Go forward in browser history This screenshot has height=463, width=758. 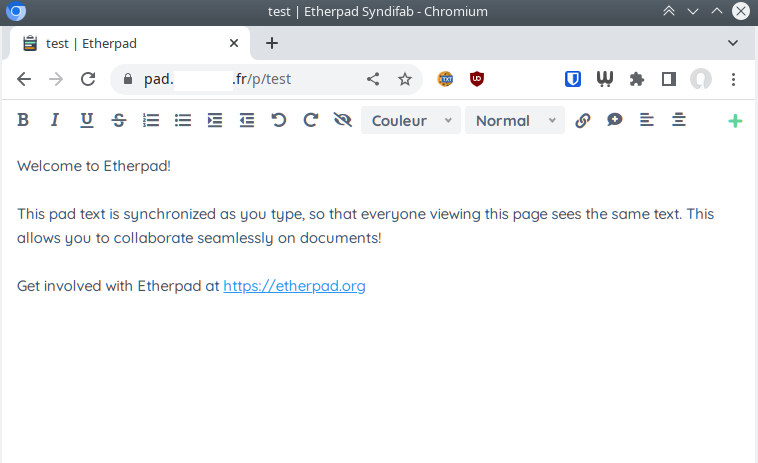(56, 79)
